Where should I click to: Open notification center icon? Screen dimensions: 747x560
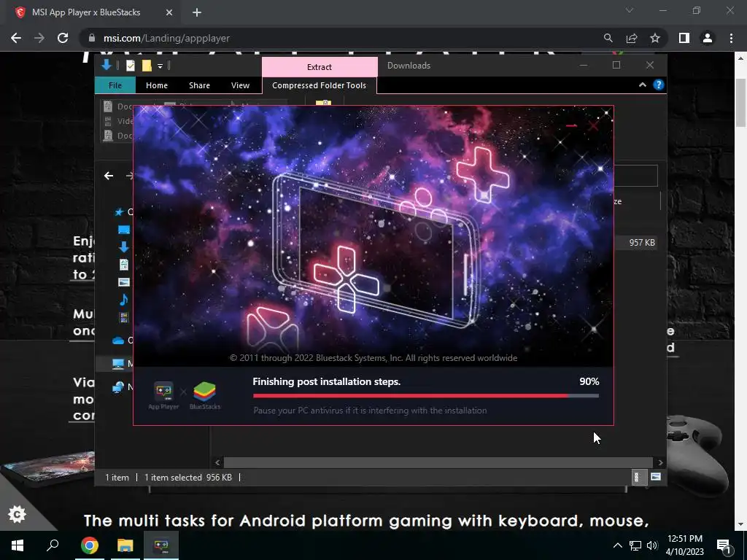tap(724, 545)
